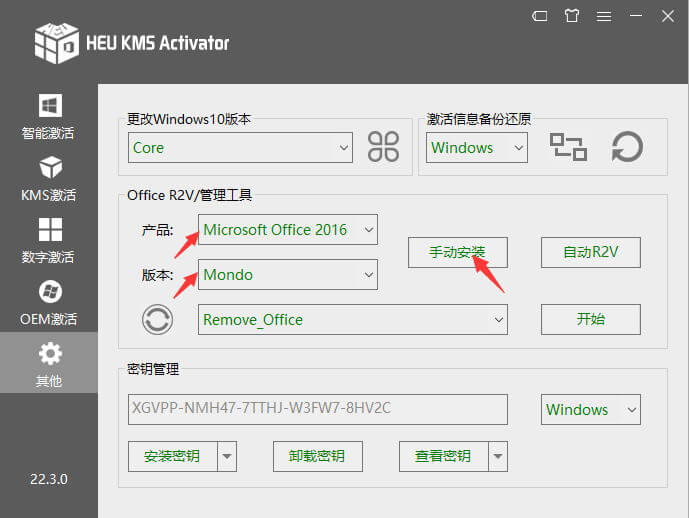
Task: Click the 卸载密钥 uninstall key button
Action: click(x=318, y=456)
